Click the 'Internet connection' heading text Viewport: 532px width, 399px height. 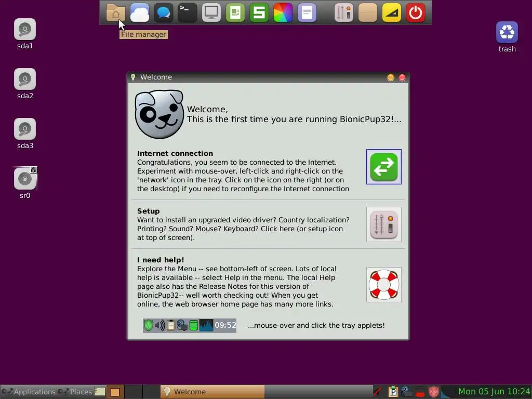(175, 153)
